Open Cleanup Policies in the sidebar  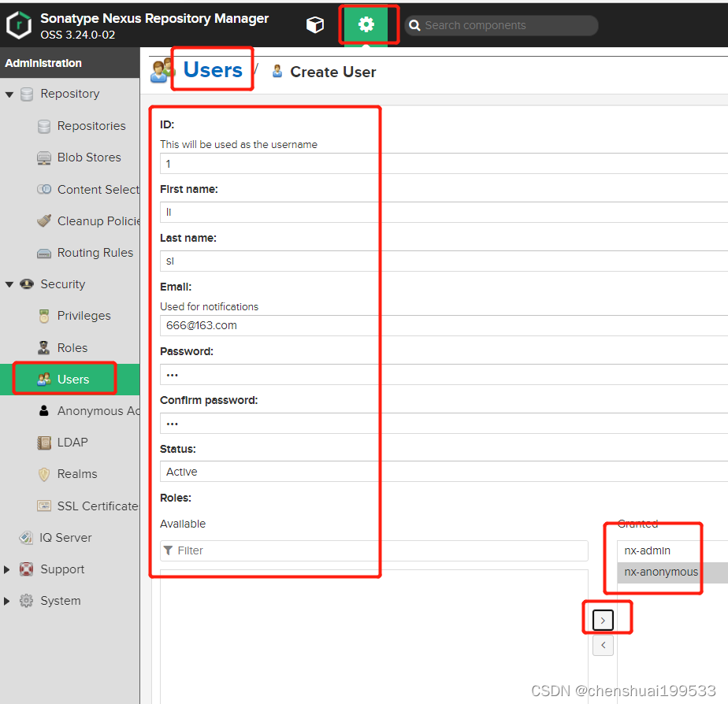(98, 221)
